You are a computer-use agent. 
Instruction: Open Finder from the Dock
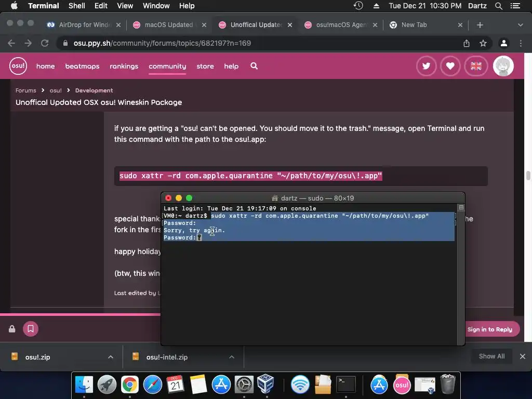pos(84,385)
